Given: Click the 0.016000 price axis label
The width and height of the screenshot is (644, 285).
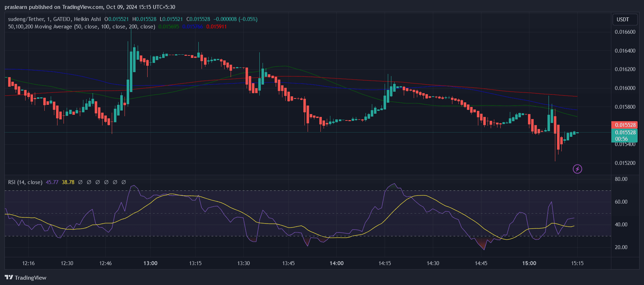Looking at the screenshot, I should click(x=625, y=88).
